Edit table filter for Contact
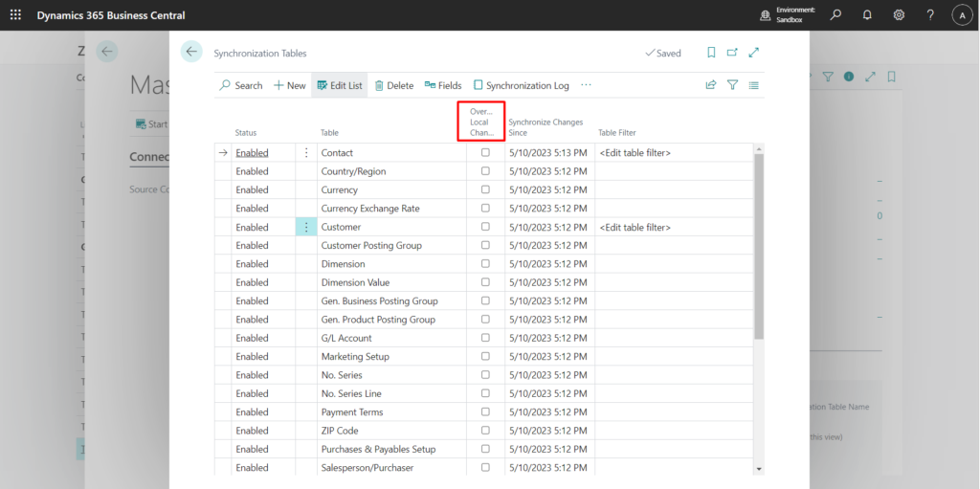 point(635,152)
